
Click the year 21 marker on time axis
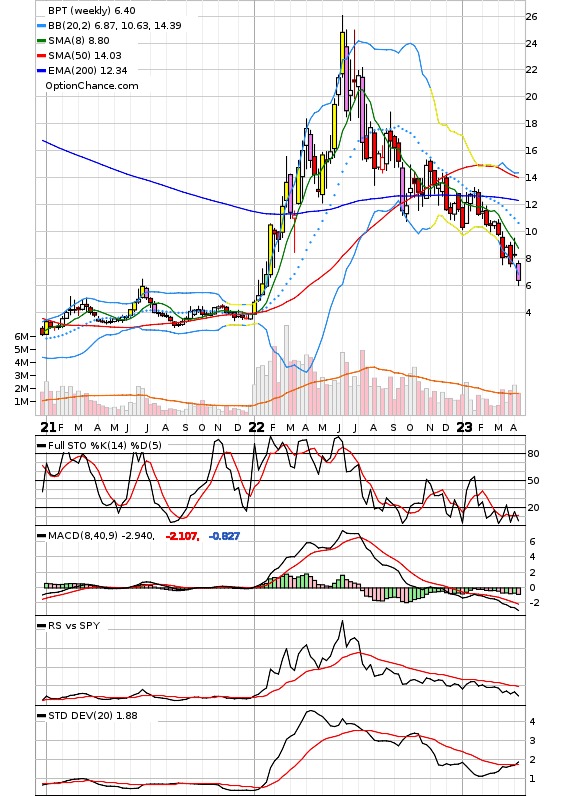[x=48, y=427]
